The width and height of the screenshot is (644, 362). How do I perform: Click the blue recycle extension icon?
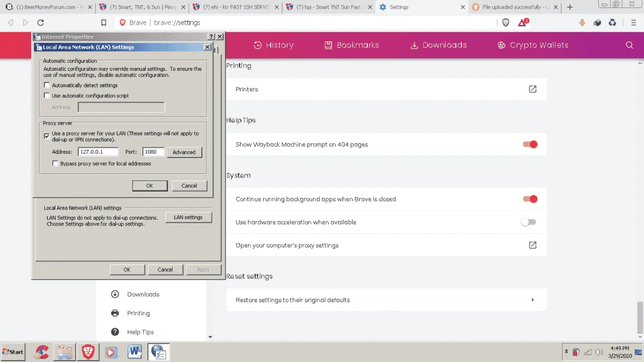[x=612, y=23]
